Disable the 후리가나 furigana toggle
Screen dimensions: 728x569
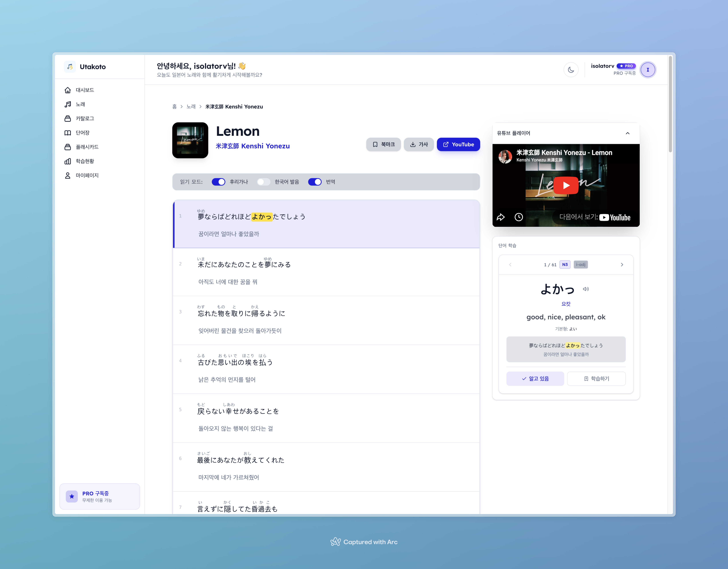pos(219,182)
